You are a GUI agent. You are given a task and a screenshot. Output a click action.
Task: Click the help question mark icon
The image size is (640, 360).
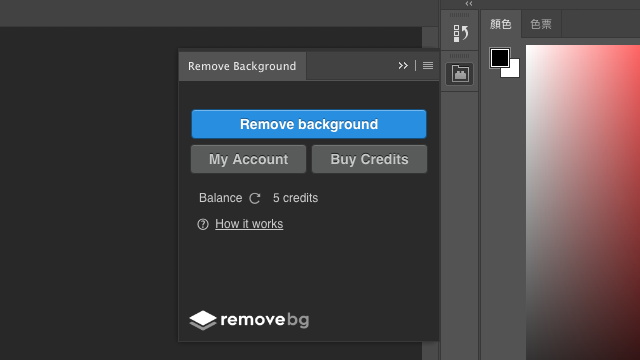[203, 224]
